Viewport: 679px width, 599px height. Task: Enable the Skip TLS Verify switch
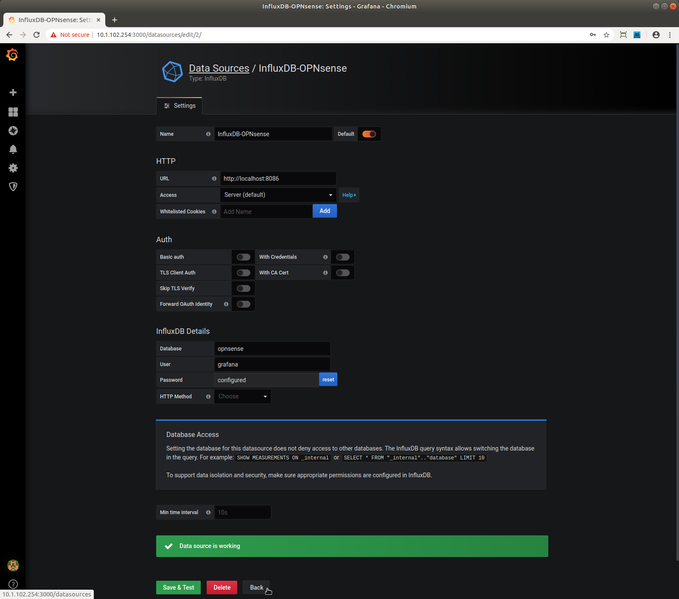[243, 288]
